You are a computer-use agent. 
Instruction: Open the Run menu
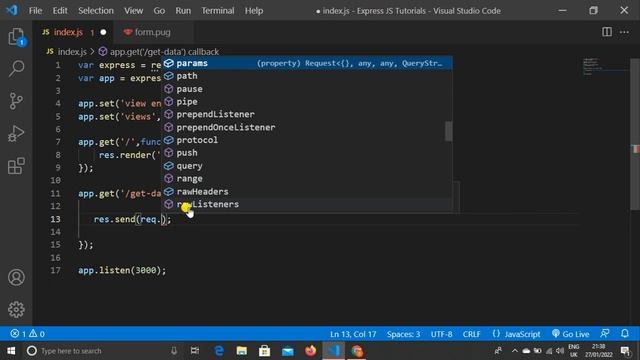[x=183, y=11]
